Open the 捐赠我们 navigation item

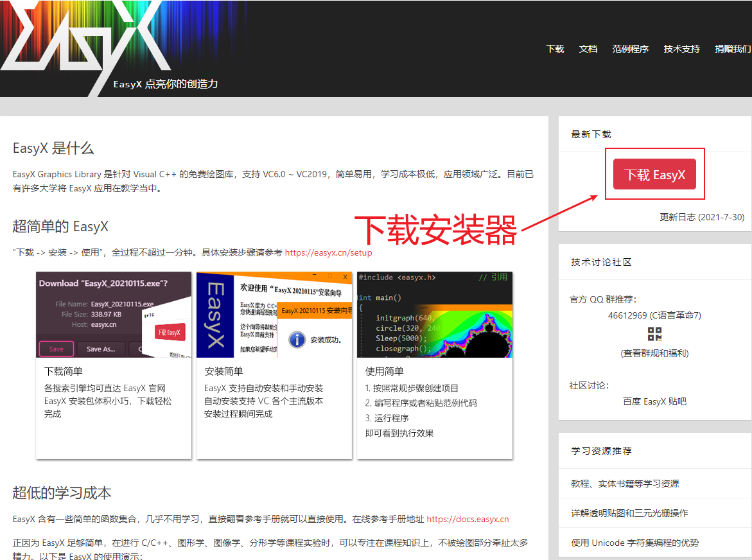click(x=732, y=48)
